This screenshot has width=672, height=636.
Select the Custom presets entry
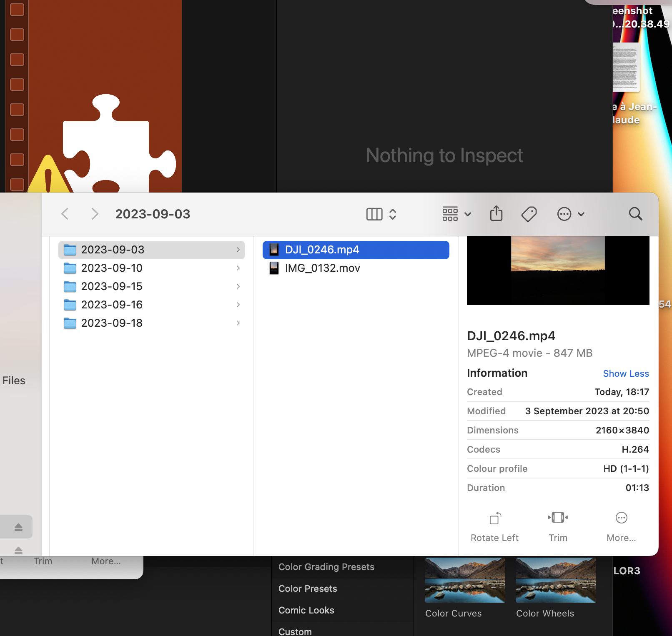point(295,631)
